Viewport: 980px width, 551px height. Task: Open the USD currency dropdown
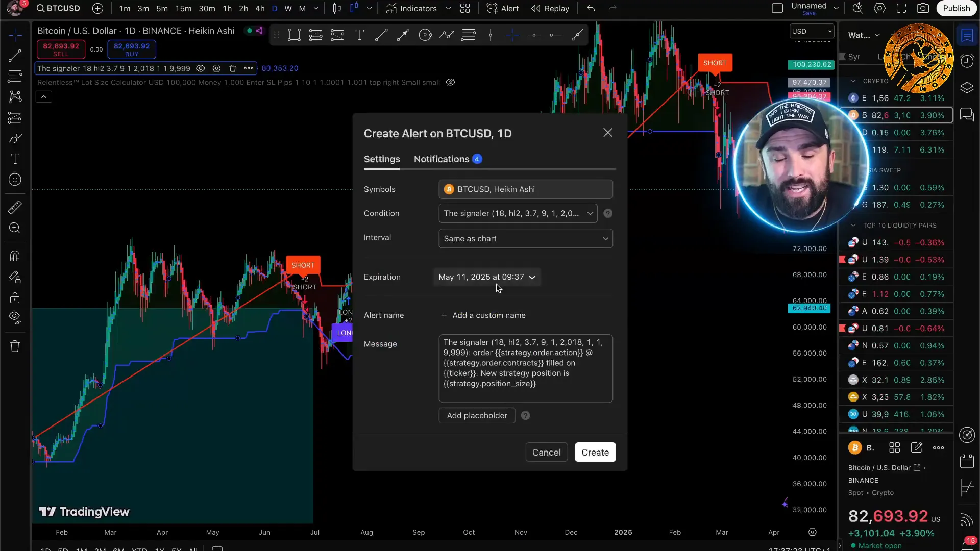click(x=812, y=31)
